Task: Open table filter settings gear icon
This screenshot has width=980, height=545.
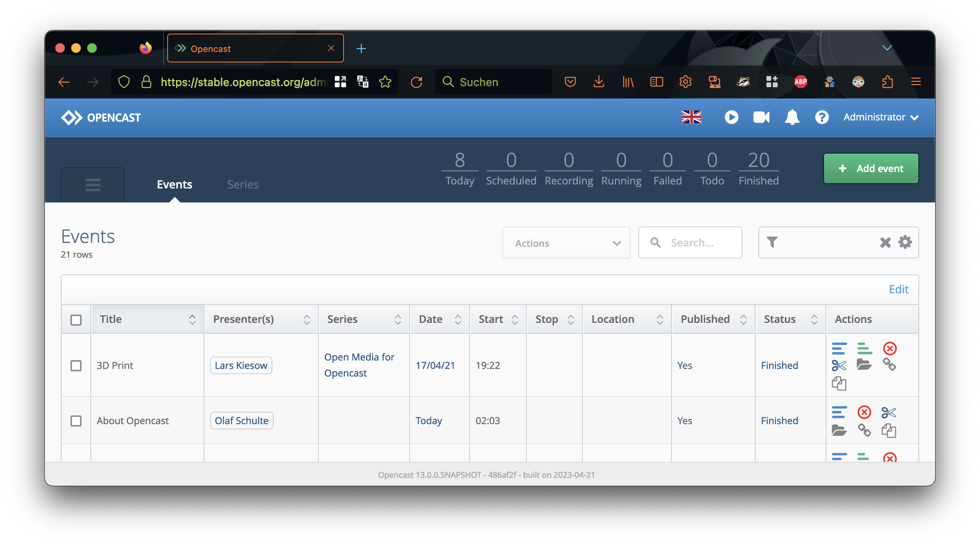Action: [x=905, y=242]
